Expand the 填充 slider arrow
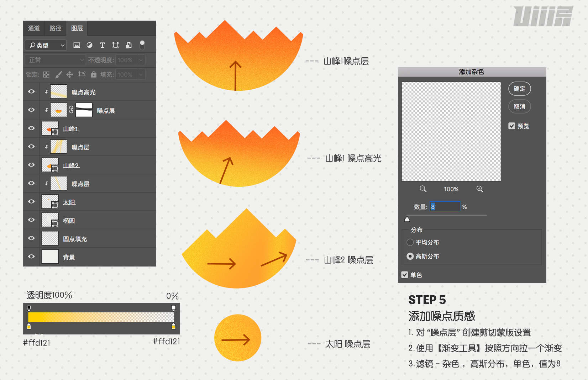Screen dimensions: 588x380 pyautogui.click(x=141, y=74)
